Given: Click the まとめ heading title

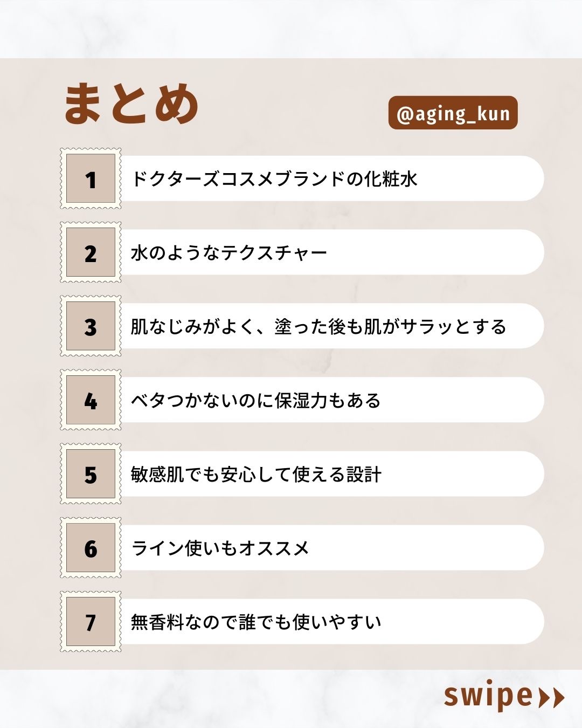Looking at the screenshot, I should click(x=131, y=104).
